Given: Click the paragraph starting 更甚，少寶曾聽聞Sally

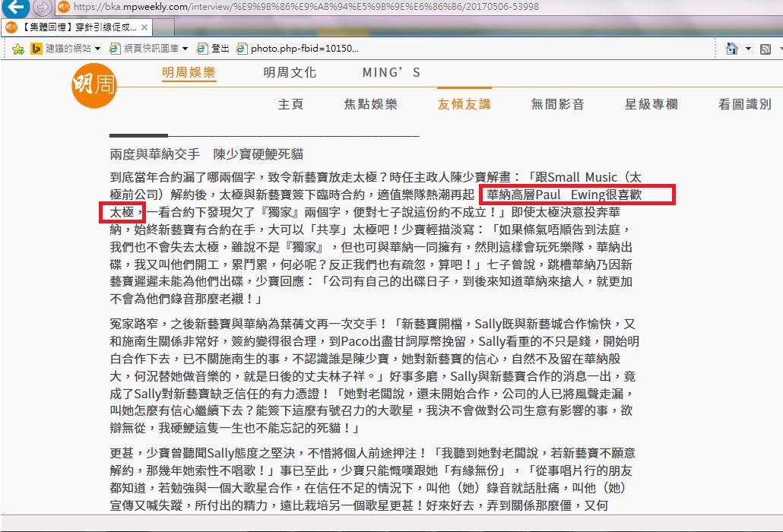Looking at the screenshot, I should 372,479.
